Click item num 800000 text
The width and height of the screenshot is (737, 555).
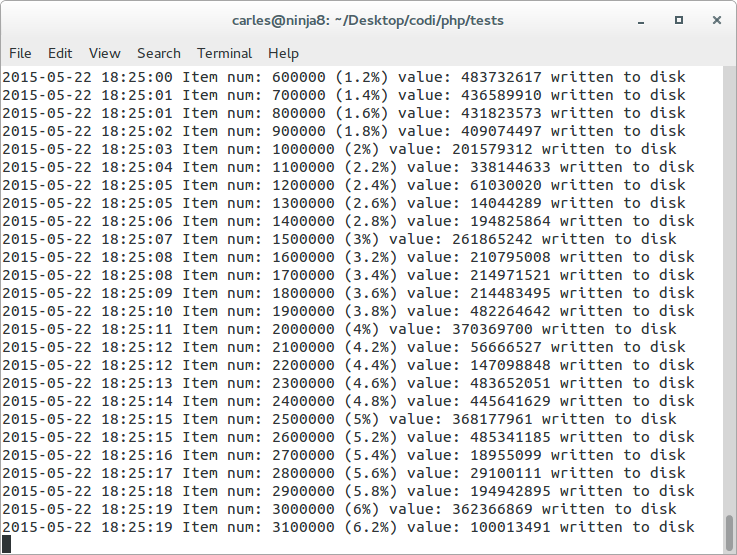[x=254, y=113]
